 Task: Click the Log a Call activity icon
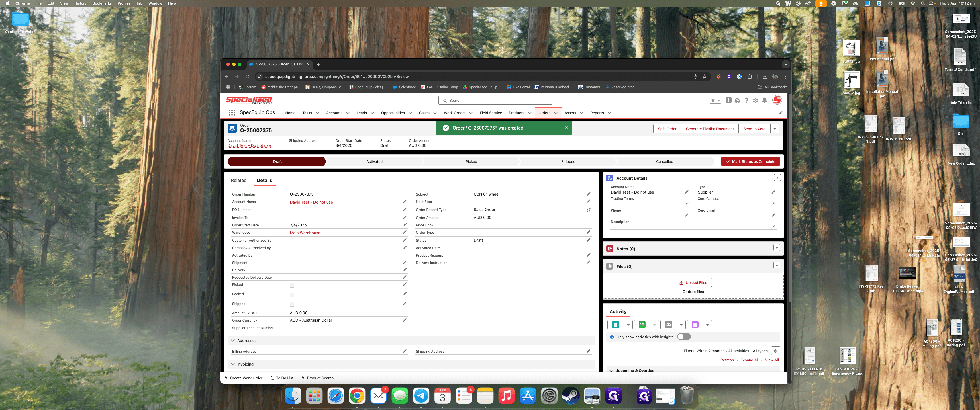615,324
